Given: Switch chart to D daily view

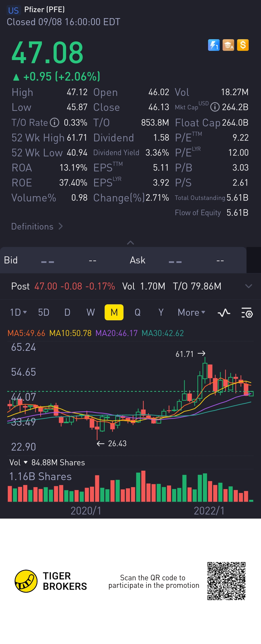Looking at the screenshot, I should [x=67, y=313].
